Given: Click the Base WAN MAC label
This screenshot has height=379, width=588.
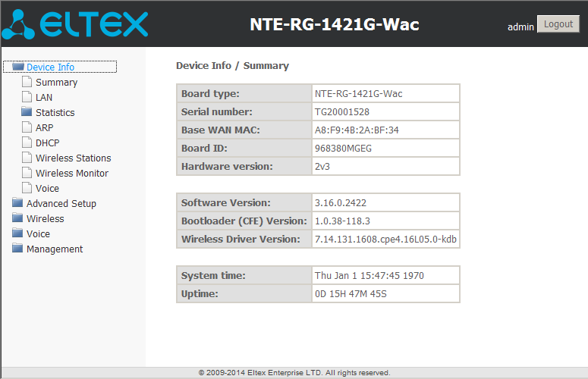Looking at the screenshot, I should [221, 130].
